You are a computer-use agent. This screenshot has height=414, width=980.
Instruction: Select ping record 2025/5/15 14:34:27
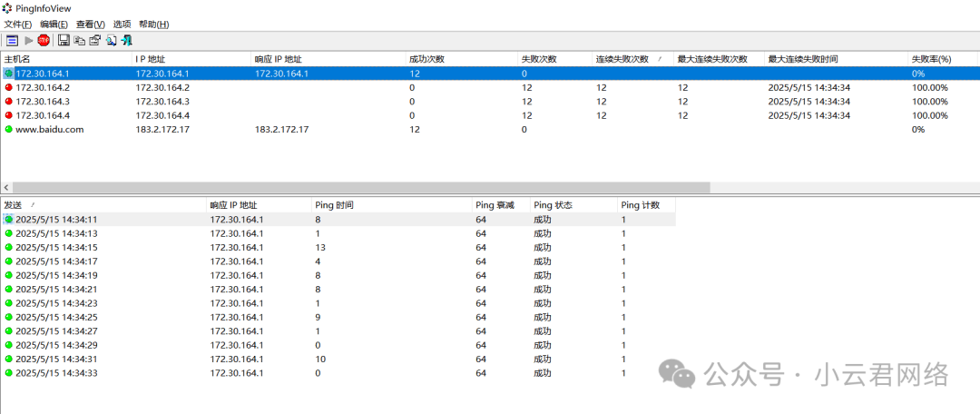(x=338, y=330)
